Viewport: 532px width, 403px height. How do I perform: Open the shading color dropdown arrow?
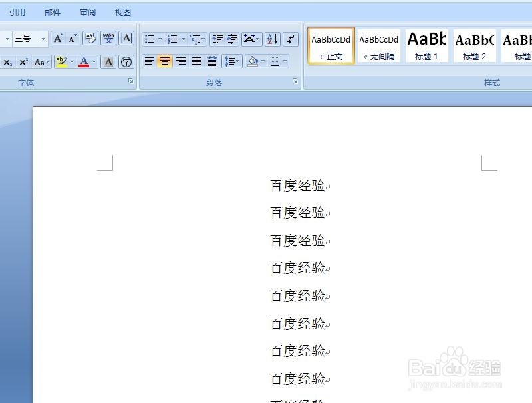[x=263, y=61]
